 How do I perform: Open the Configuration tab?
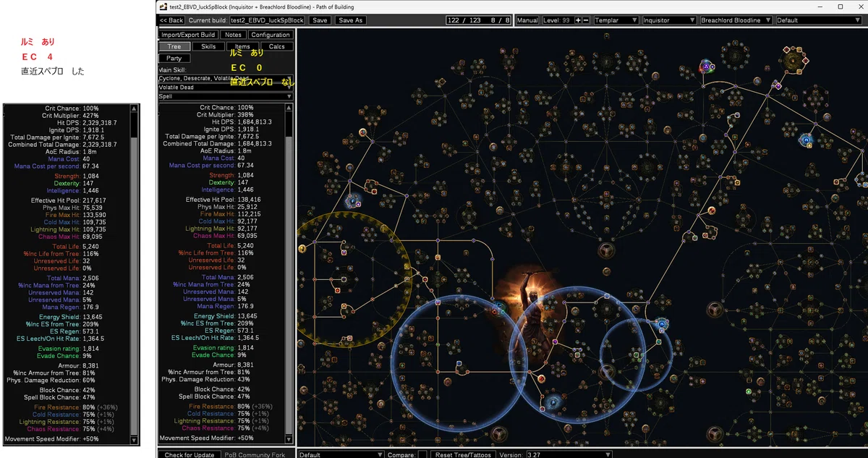pos(271,35)
